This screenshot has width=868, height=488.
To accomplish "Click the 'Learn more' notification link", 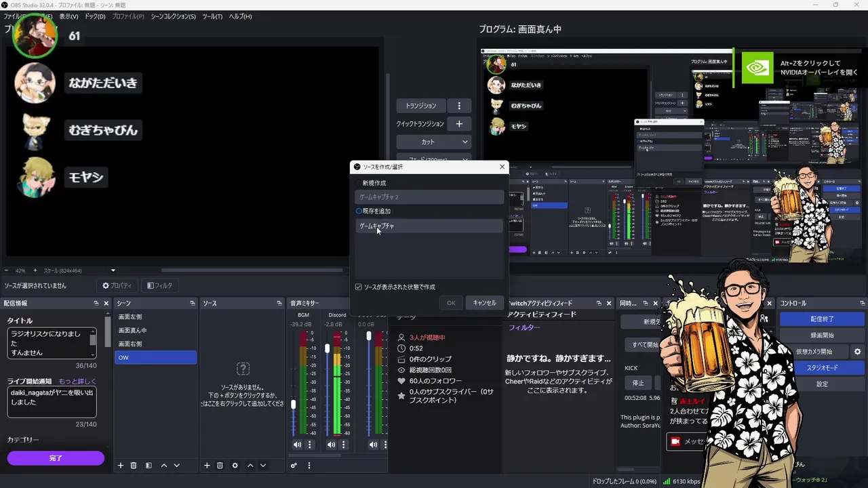I will [77, 382].
